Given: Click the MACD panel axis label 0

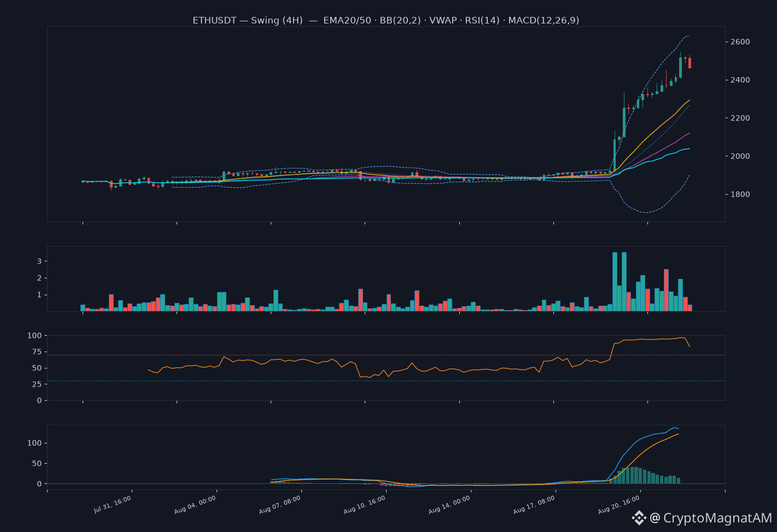Looking at the screenshot, I should point(39,484).
